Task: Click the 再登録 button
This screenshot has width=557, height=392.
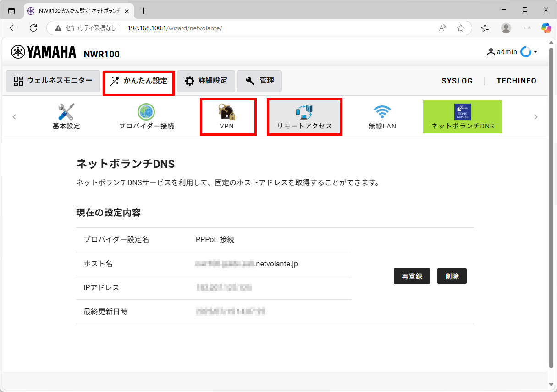Action: tap(411, 276)
